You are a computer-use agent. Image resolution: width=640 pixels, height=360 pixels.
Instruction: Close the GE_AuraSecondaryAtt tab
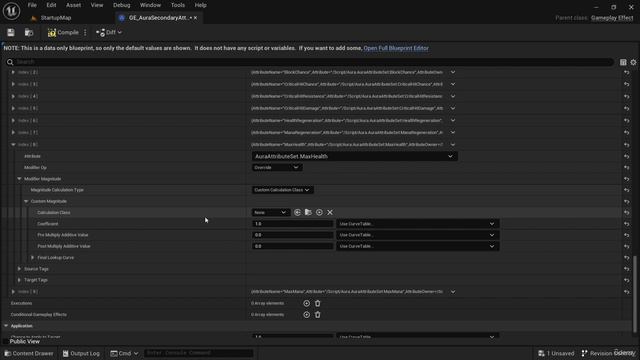pos(196,18)
